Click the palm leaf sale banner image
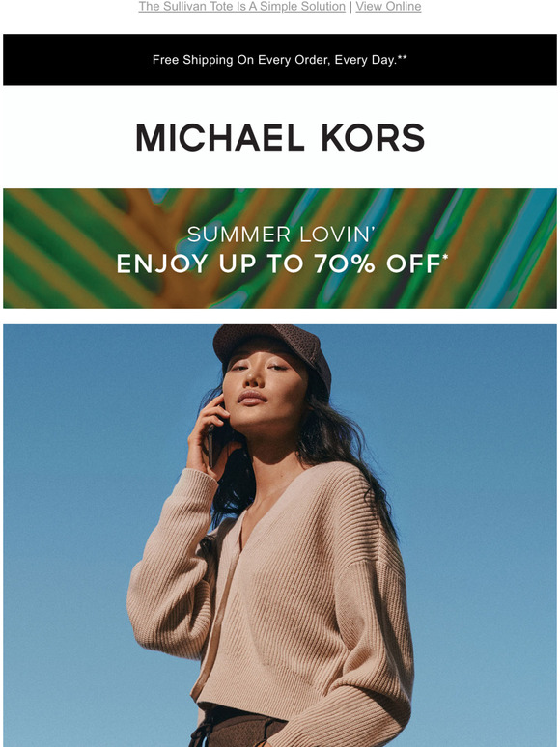560x747 pixels. click(x=280, y=248)
